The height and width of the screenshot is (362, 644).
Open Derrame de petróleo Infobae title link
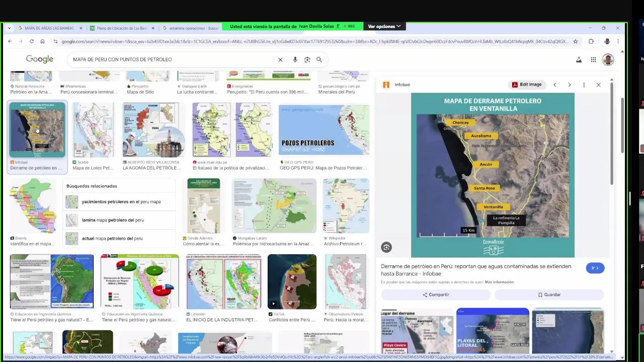(476, 270)
